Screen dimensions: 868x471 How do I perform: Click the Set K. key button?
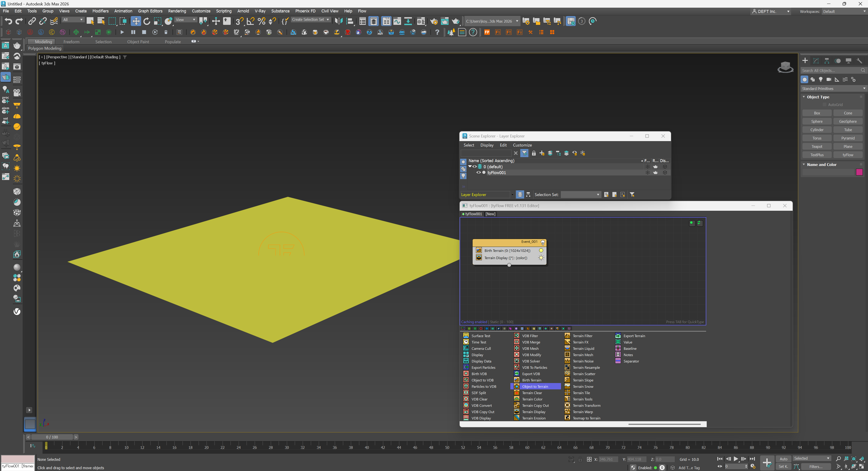(783, 467)
